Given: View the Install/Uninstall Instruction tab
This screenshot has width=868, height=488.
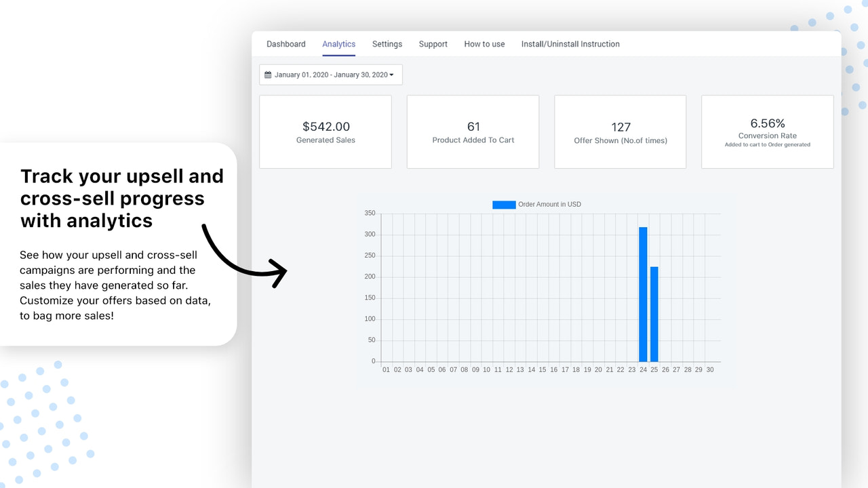Looking at the screenshot, I should point(570,43).
